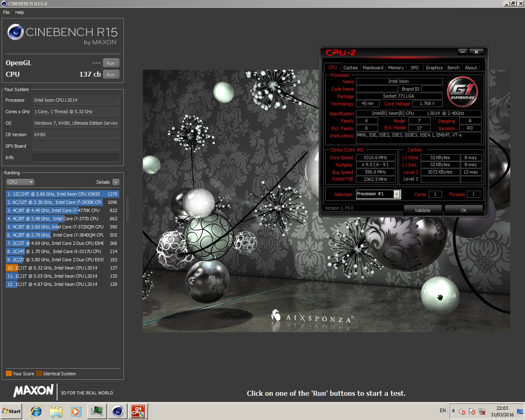Select ranking row 10 Xeon L3014 5.32 GHz
This screenshot has height=420, width=525.
point(62,268)
